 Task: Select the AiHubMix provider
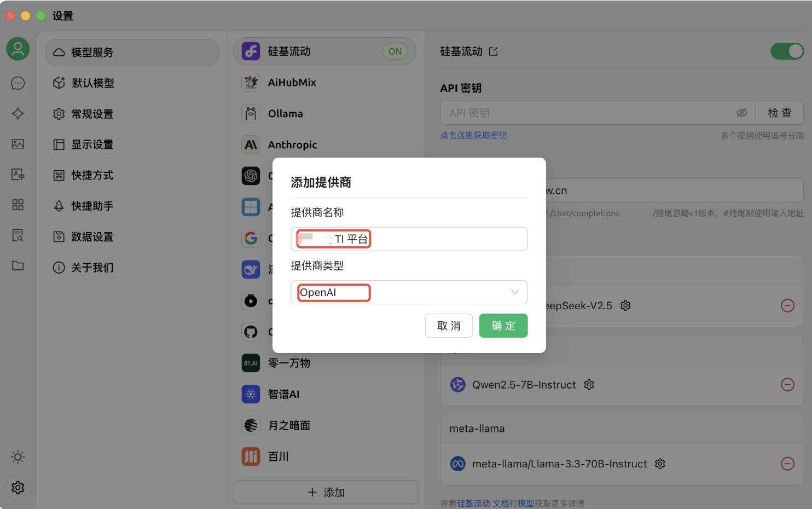[x=325, y=83]
